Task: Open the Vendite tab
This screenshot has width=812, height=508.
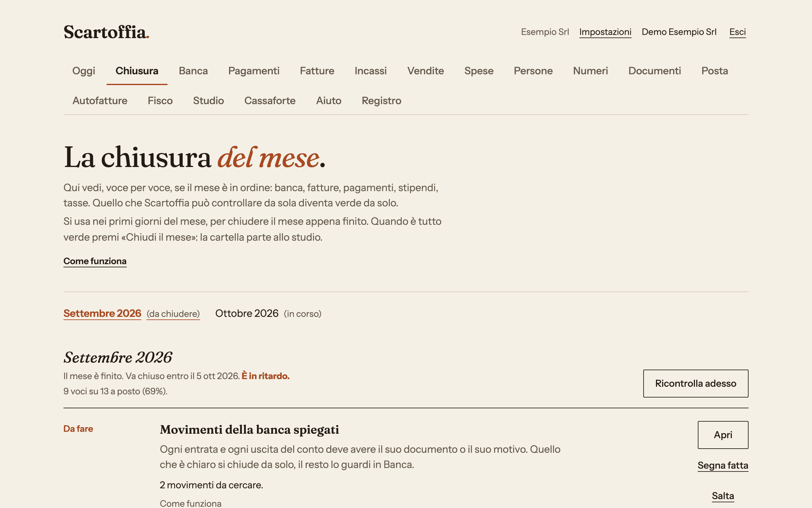Action: (425, 71)
